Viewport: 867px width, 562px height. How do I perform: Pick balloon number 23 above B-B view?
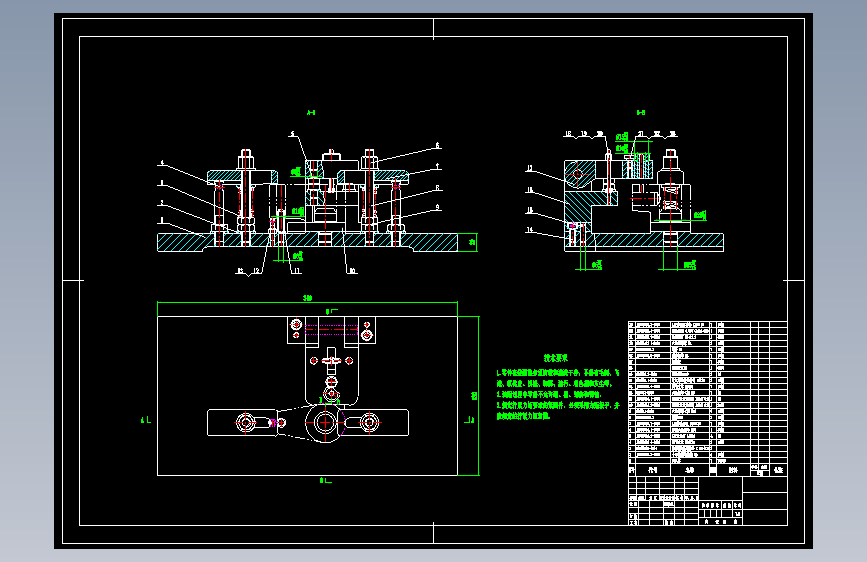673,134
